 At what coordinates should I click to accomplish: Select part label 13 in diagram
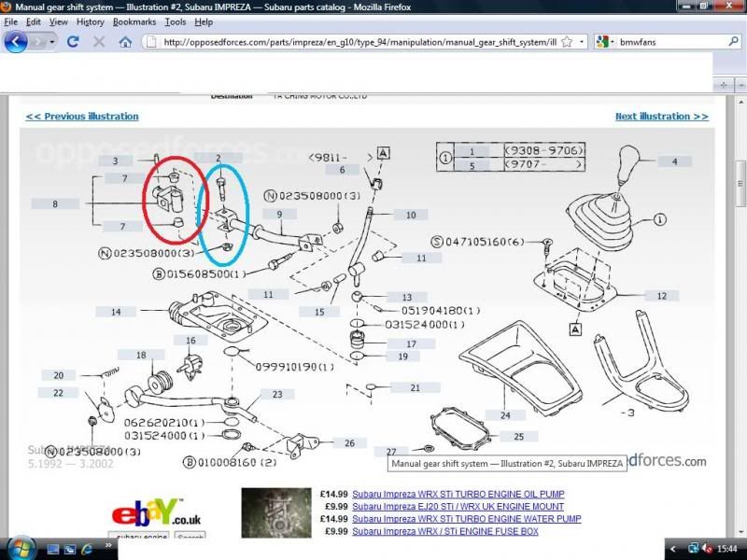(x=407, y=297)
